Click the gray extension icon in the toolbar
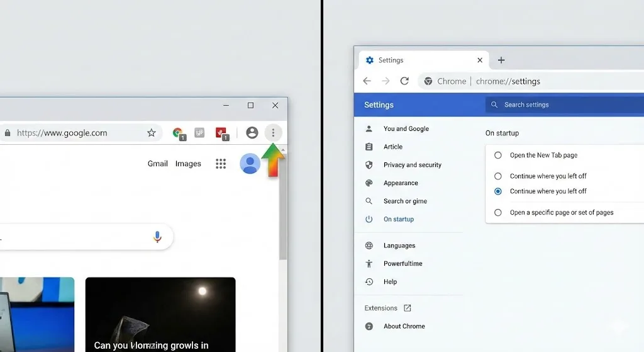This screenshot has height=352, width=644. 199,133
